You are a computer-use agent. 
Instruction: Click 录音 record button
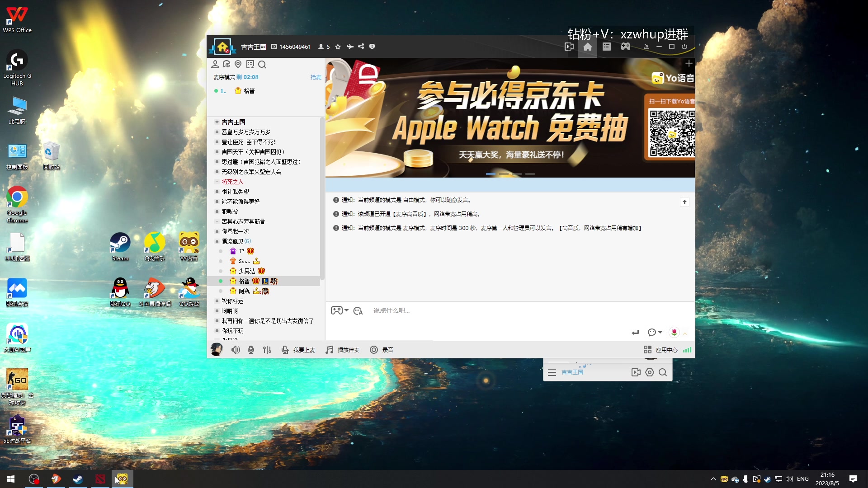[x=382, y=350]
